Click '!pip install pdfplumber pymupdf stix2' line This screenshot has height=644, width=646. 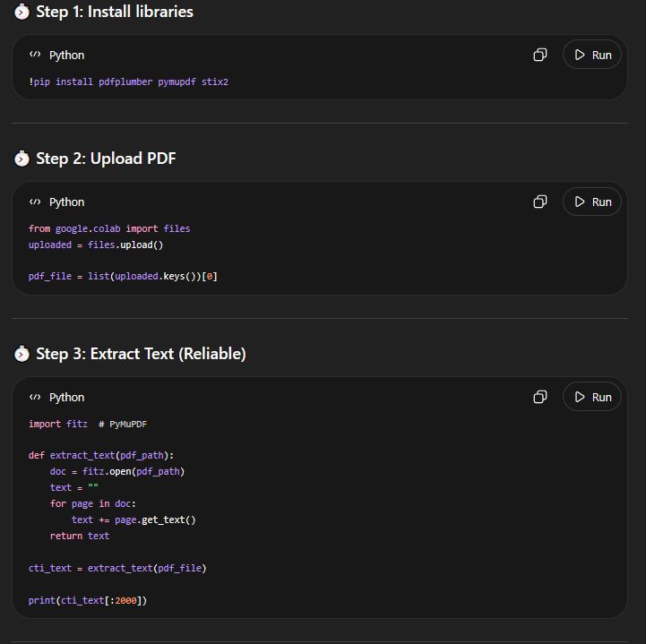[128, 82]
